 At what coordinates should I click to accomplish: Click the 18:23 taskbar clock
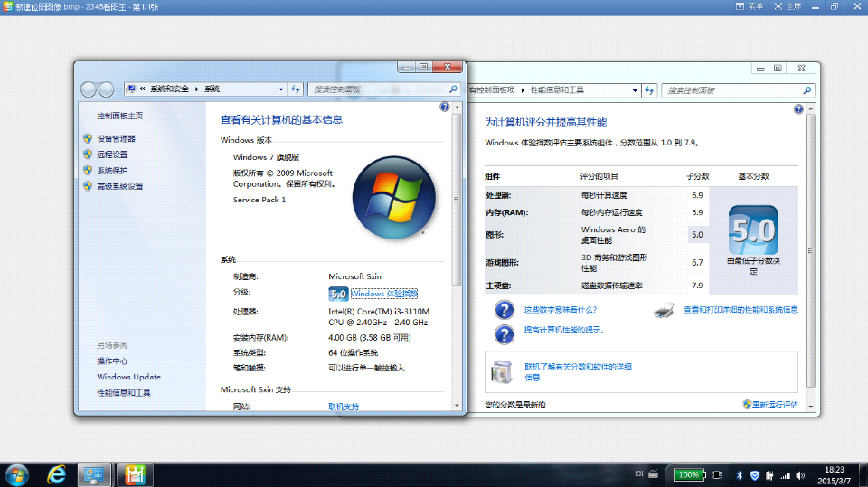pos(835,470)
